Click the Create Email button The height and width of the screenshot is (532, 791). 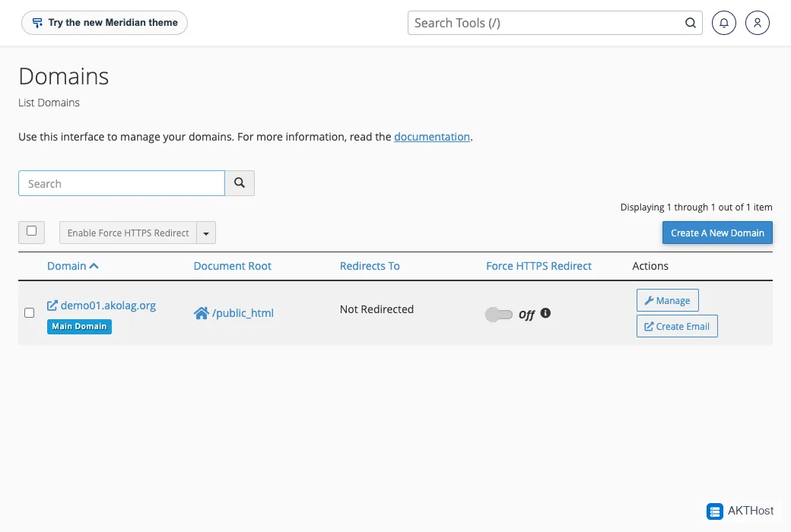[x=677, y=326]
